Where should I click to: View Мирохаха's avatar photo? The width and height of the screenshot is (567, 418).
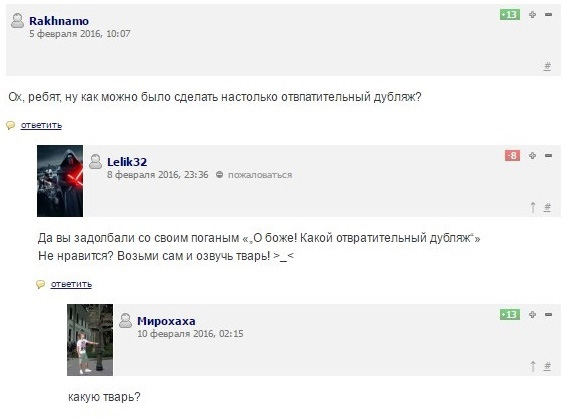tap(90, 340)
